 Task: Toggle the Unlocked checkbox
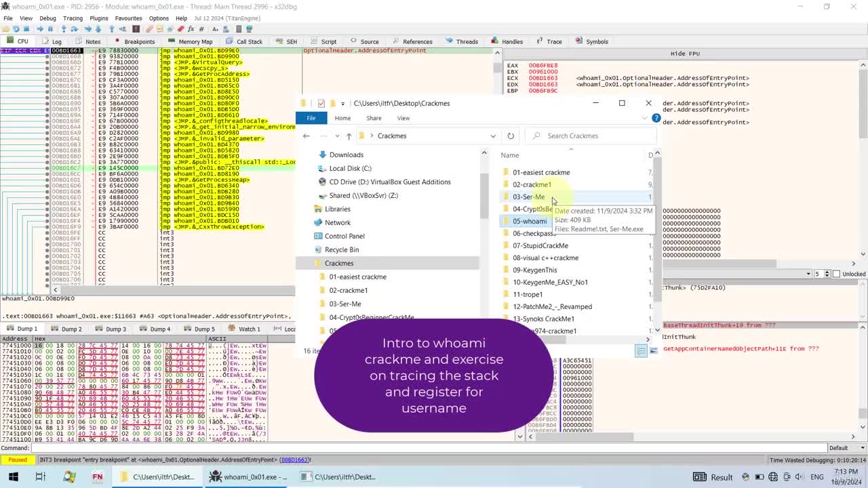836,274
